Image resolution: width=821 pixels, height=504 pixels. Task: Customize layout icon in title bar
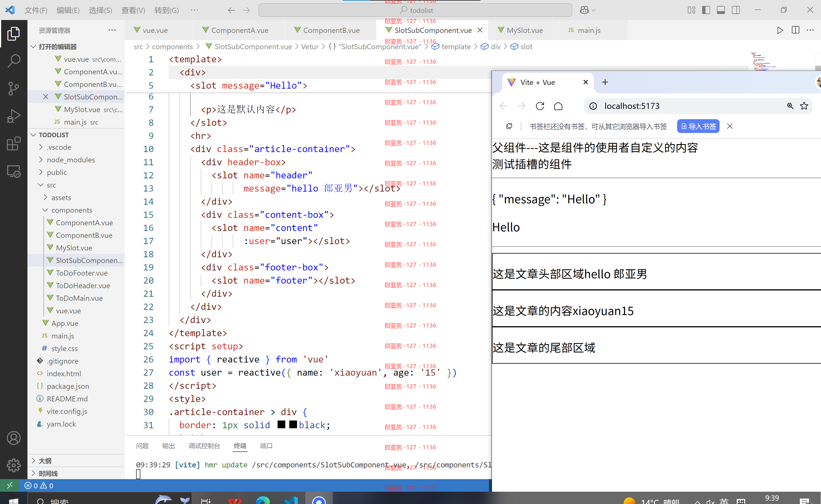[691, 10]
